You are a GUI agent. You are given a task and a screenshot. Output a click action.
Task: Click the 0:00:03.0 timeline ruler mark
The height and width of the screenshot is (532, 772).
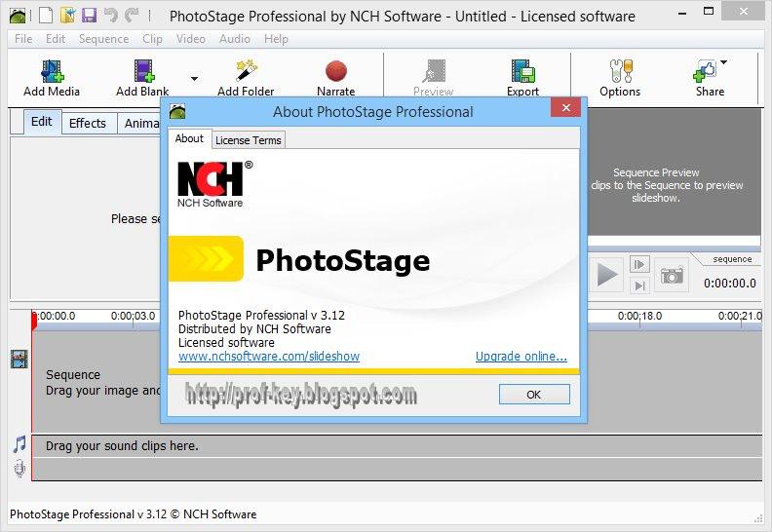pyautogui.click(x=133, y=316)
